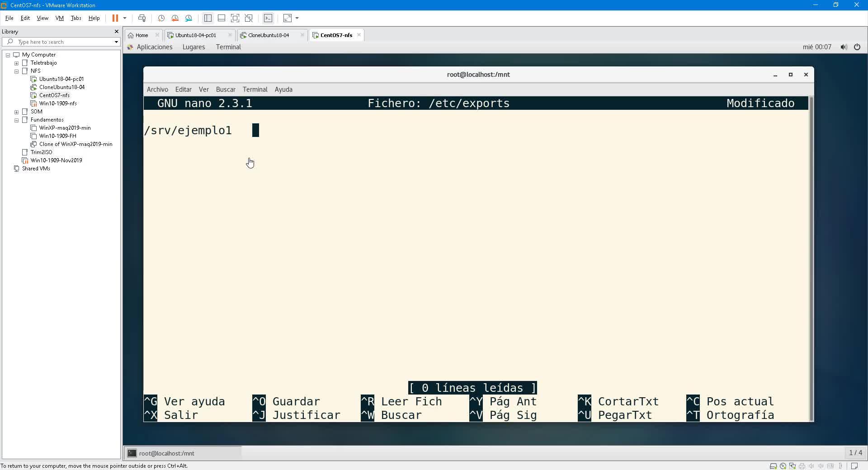The image size is (868, 470).
Task: Click the stretch guest display icon
Action: coord(288,18)
